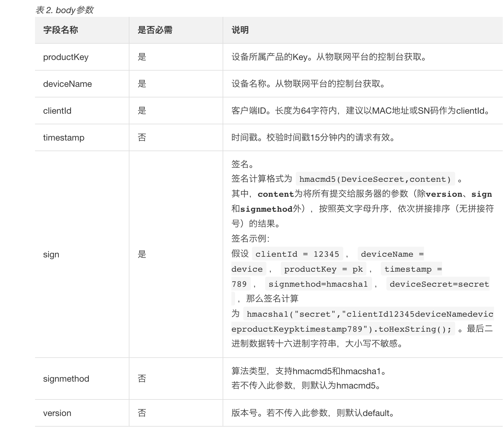Click the bold word 'signmethod' in sign description

266,209
